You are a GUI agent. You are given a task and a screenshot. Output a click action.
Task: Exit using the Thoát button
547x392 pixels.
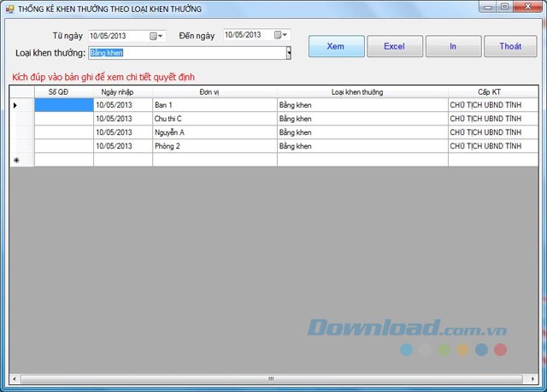[x=510, y=46]
